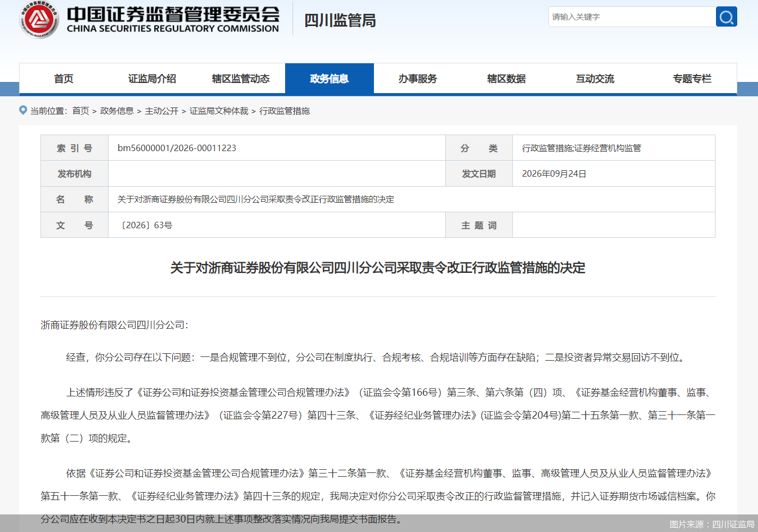Click the large article heading

click(x=378, y=268)
